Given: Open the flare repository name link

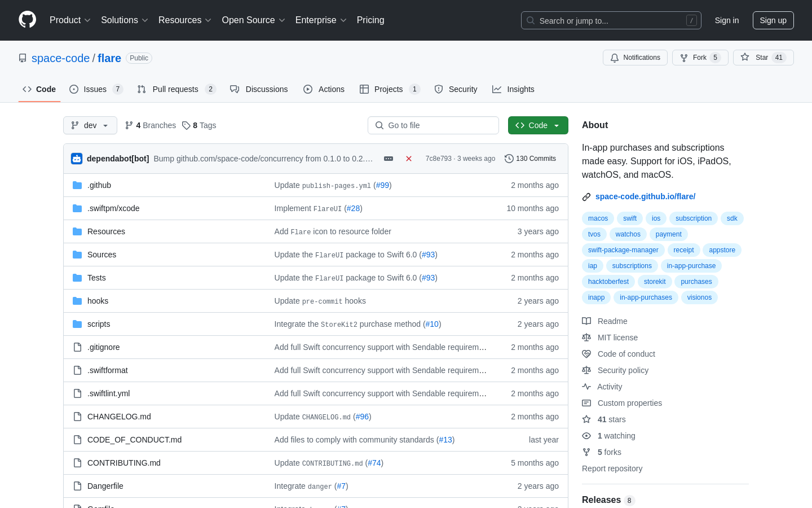Looking at the screenshot, I should click(x=109, y=58).
